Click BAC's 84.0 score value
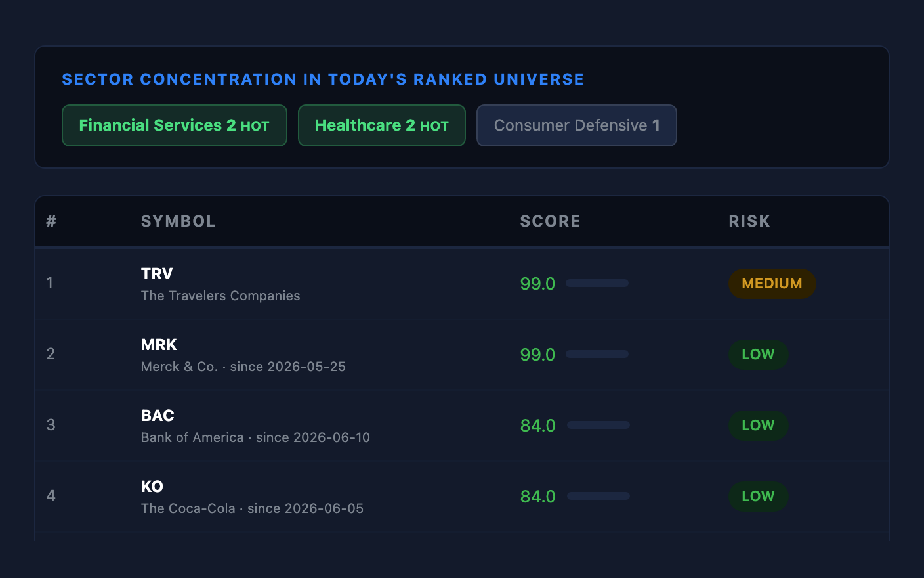 pos(538,426)
